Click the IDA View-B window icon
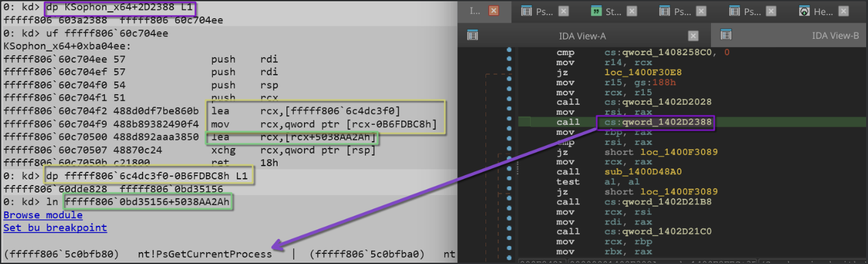Screen dimensions: 868x264 point(726,35)
